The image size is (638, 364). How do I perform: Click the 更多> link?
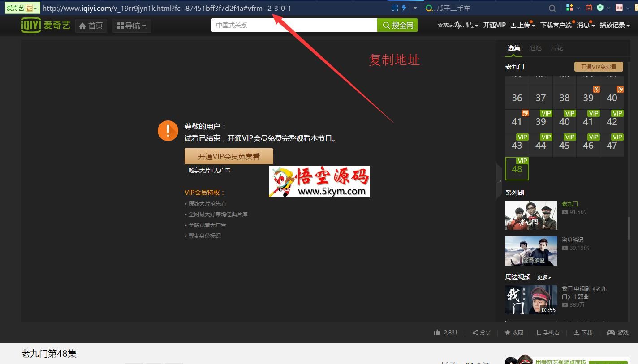coord(544,277)
